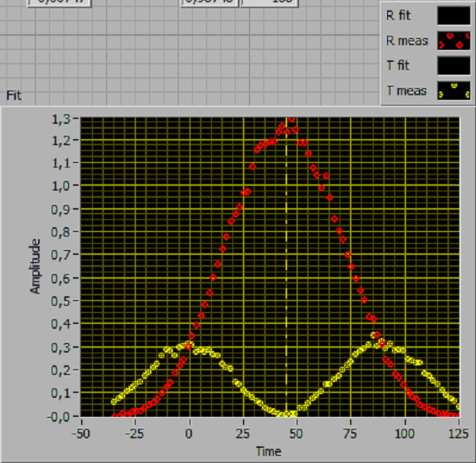The image size is (476, 463).
Task: Click the x-axis tick label 25
Action: pos(243,434)
